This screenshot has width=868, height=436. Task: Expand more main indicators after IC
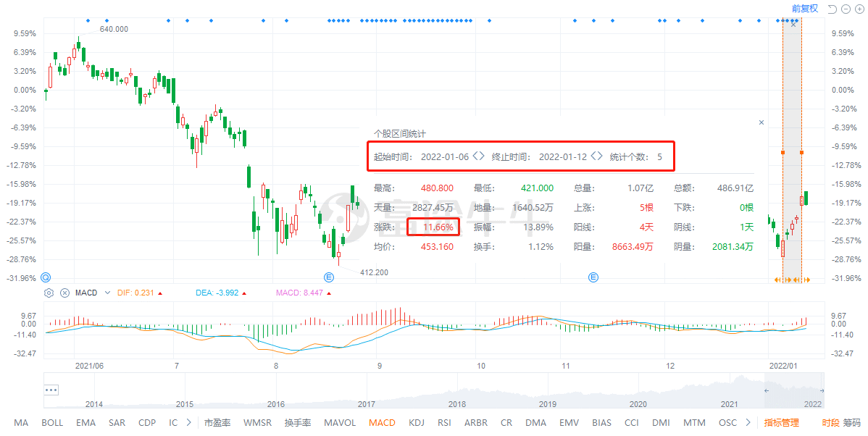click(x=189, y=422)
